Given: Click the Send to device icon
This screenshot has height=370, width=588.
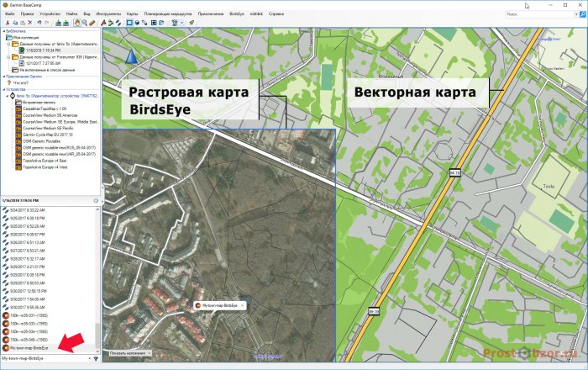Looking at the screenshot, I should coord(59,23).
